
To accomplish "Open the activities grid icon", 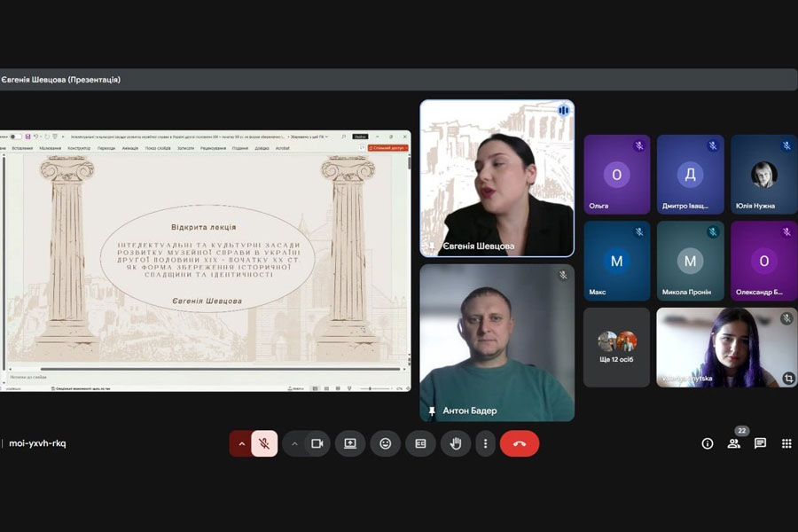I will [x=786, y=443].
